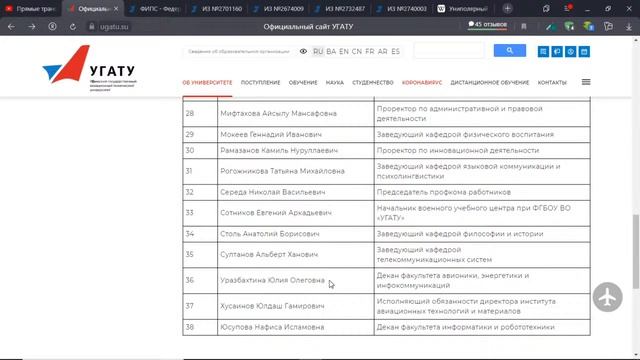Switch to the ИЗ №2701160 tab
Viewport: 640px width, 360px height.
pos(217,9)
